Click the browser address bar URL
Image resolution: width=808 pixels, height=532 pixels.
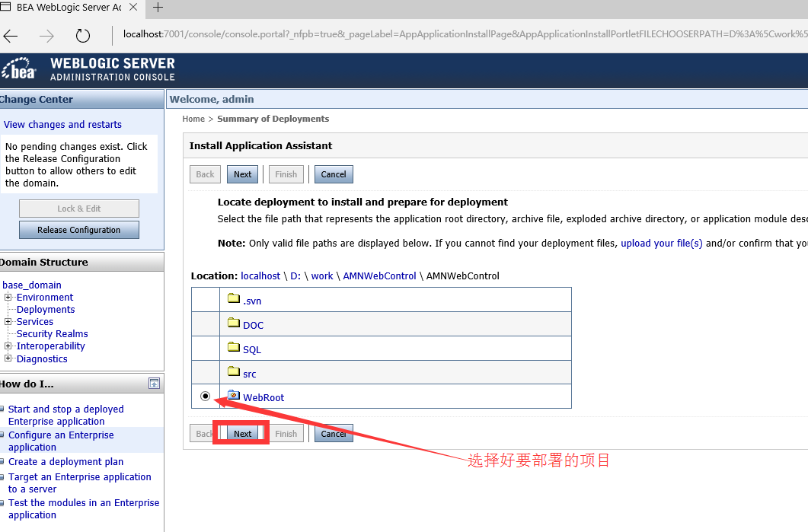[x=464, y=34]
